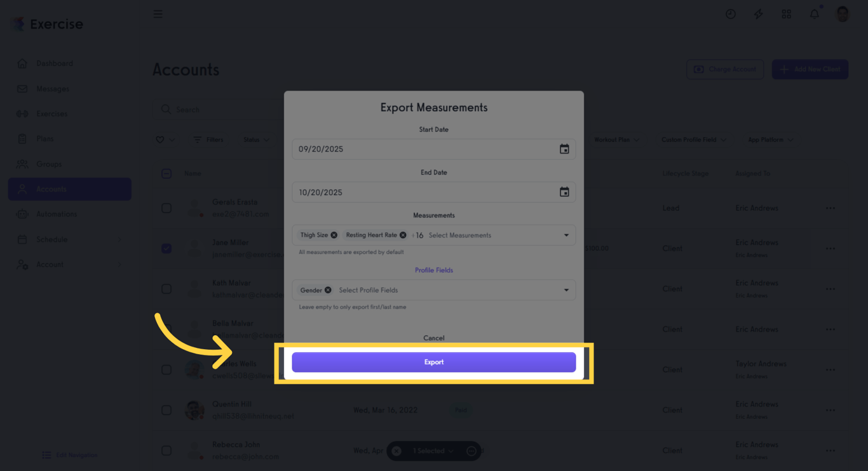Select all accounts via header checkbox
868x471 pixels.
(x=166, y=173)
